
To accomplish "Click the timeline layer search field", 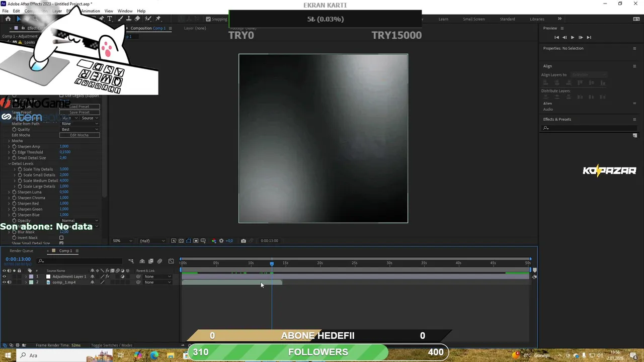I will tap(80, 261).
